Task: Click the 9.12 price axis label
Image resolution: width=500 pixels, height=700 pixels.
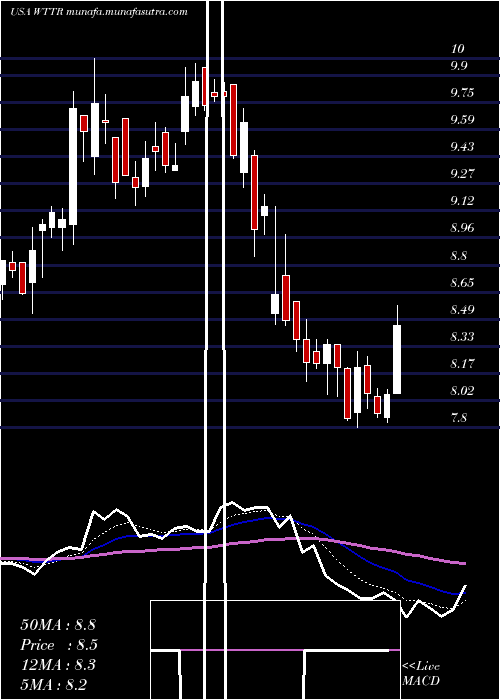Action: (x=462, y=200)
